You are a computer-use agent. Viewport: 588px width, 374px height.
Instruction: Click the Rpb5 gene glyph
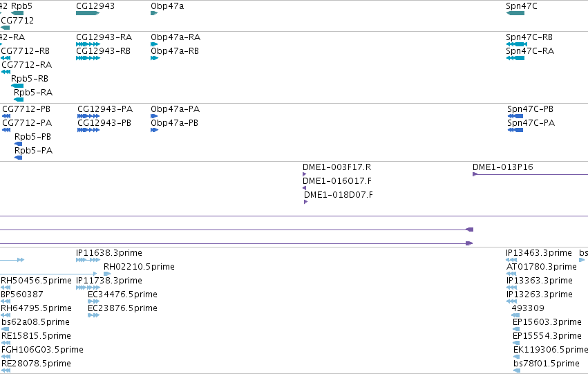[x=17, y=13]
